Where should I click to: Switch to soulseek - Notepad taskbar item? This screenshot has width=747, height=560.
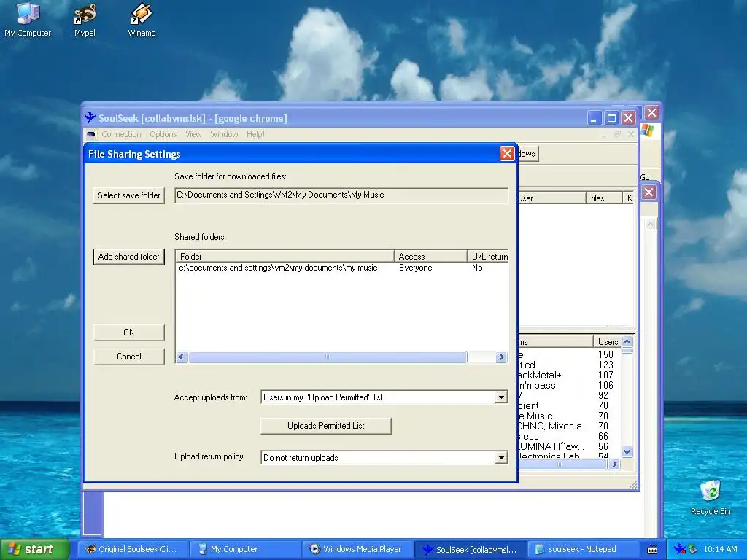tap(582, 550)
